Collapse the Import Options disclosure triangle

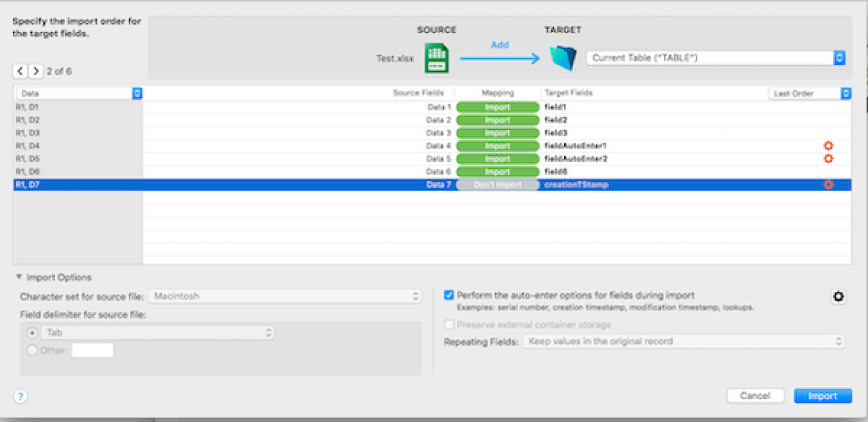(x=18, y=278)
